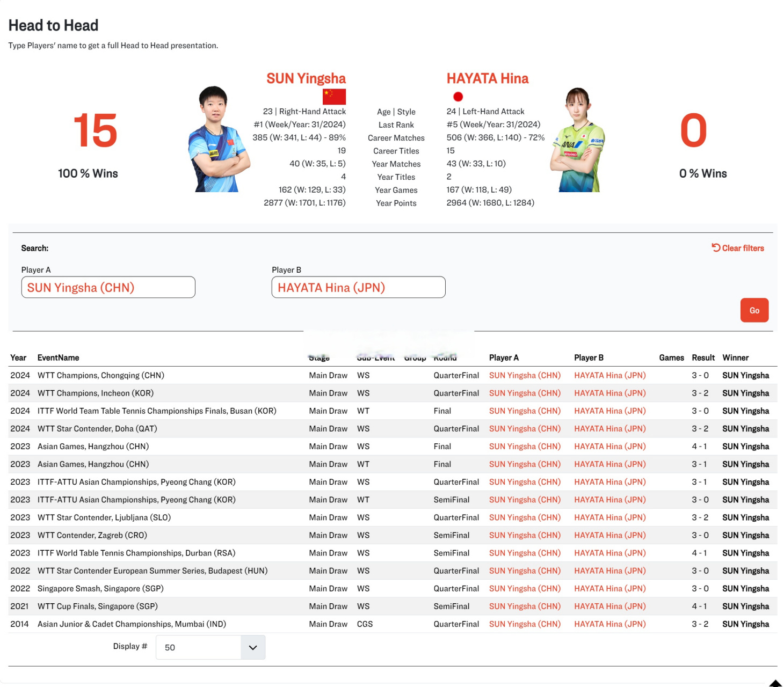Click SUN Yingsha's 15 wins number
This screenshot has width=784, height=687.
pos(95,130)
